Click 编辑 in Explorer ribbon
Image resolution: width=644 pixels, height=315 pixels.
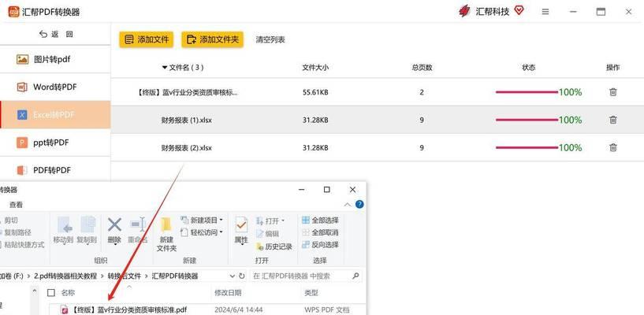[x=268, y=234]
